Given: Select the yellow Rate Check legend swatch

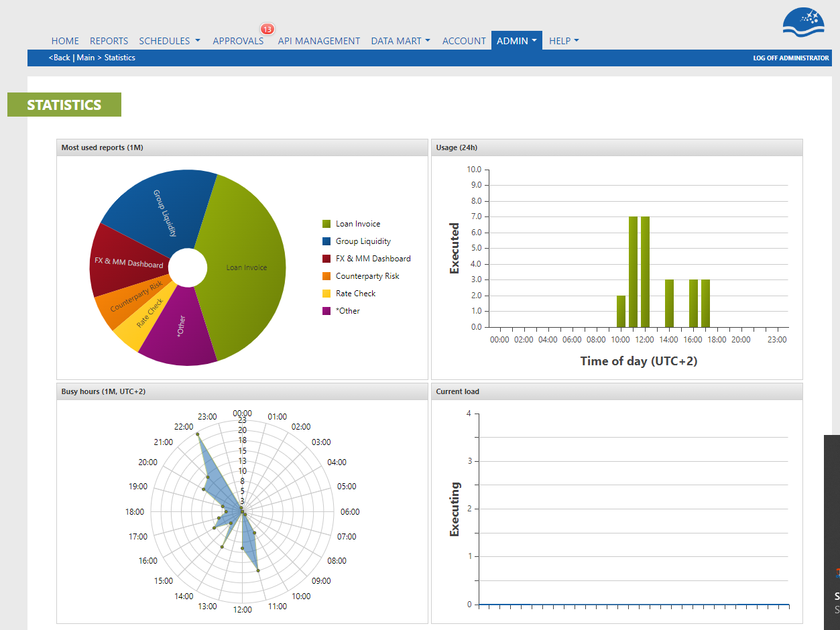Looking at the screenshot, I should pyautogui.click(x=326, y=294).
